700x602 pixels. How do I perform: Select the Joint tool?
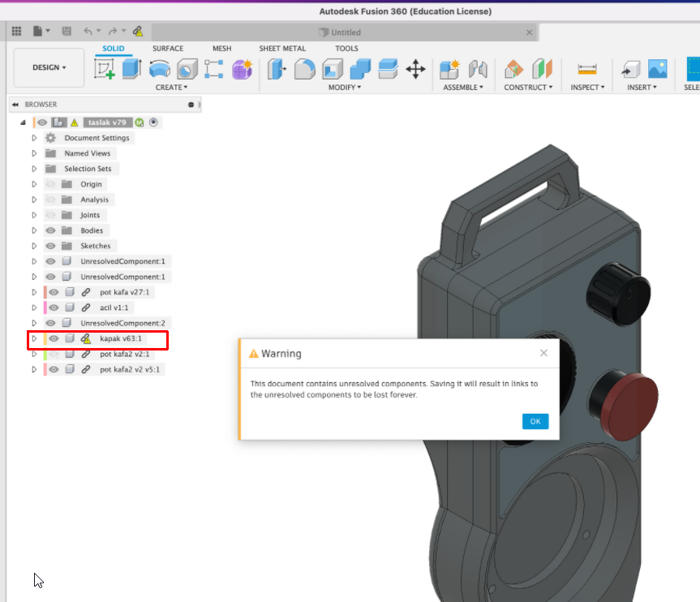(478, 69)
